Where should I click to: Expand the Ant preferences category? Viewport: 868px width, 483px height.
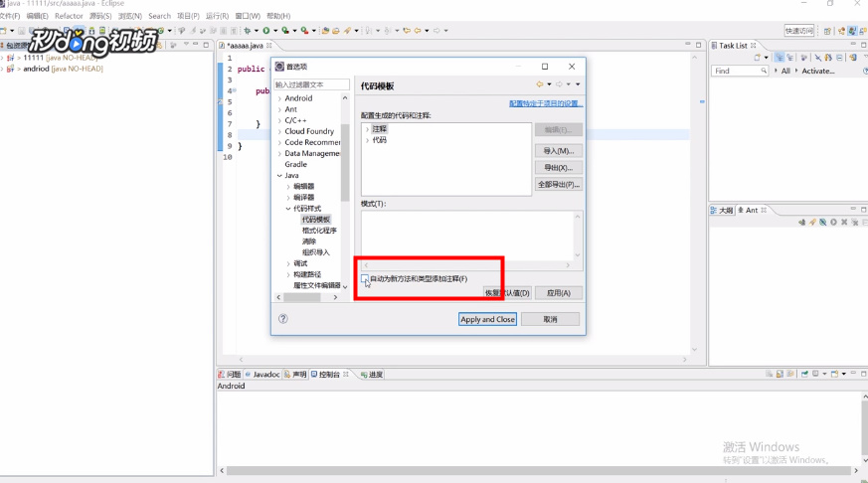coord(279,109)
